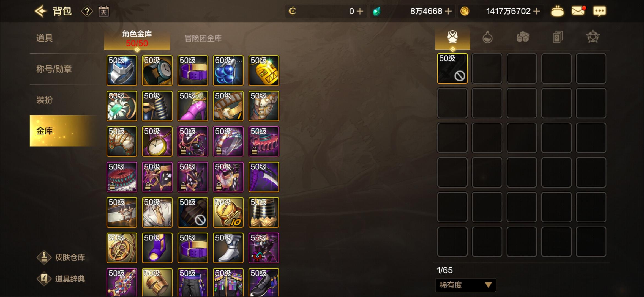The image size is (644, 297).
Task: Switch to the potion consumables inventory tab
Action: click(x=487, y=37)
